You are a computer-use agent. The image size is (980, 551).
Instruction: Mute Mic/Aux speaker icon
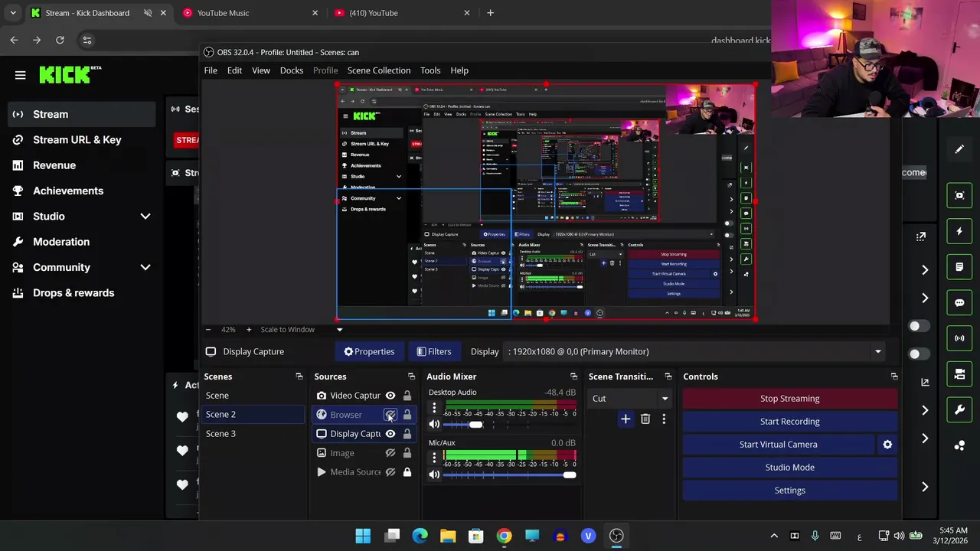[434, 474]
